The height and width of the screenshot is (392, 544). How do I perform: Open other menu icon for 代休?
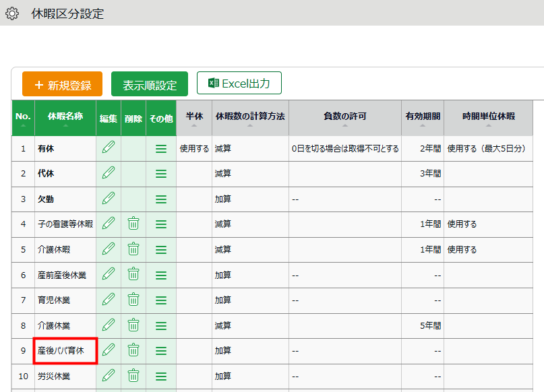161,174
